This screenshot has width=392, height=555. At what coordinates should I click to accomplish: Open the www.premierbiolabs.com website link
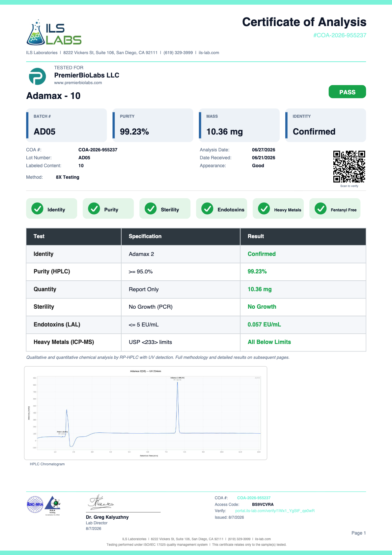pyautogui.click(x=78, y=83)
